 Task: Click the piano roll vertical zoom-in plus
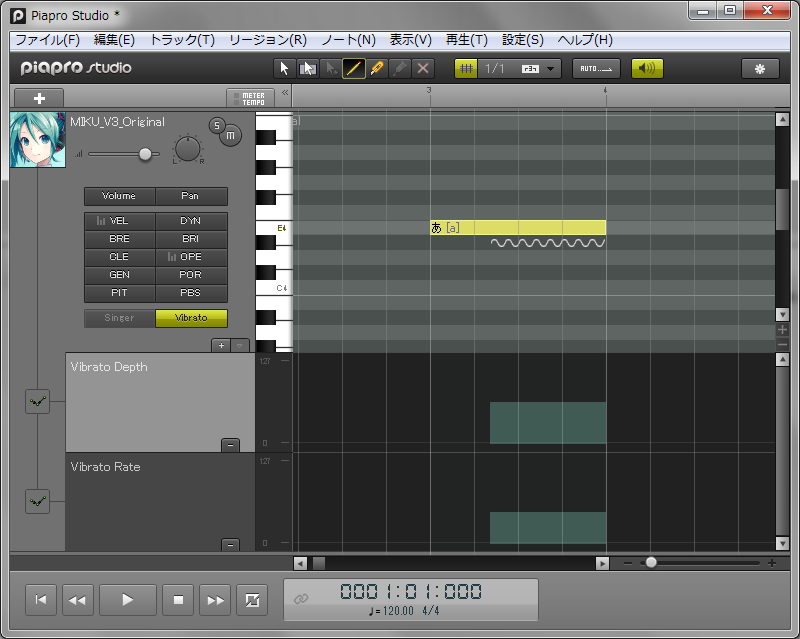(x=782, y=330)
